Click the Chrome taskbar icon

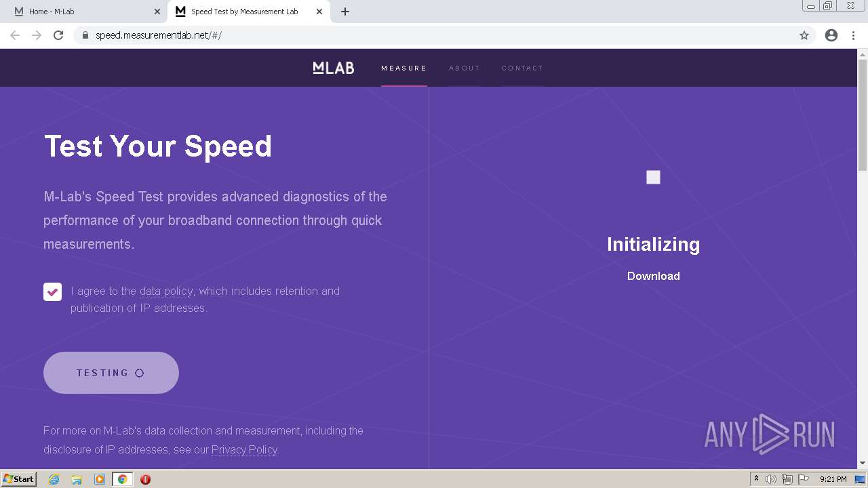coord(123,479)
